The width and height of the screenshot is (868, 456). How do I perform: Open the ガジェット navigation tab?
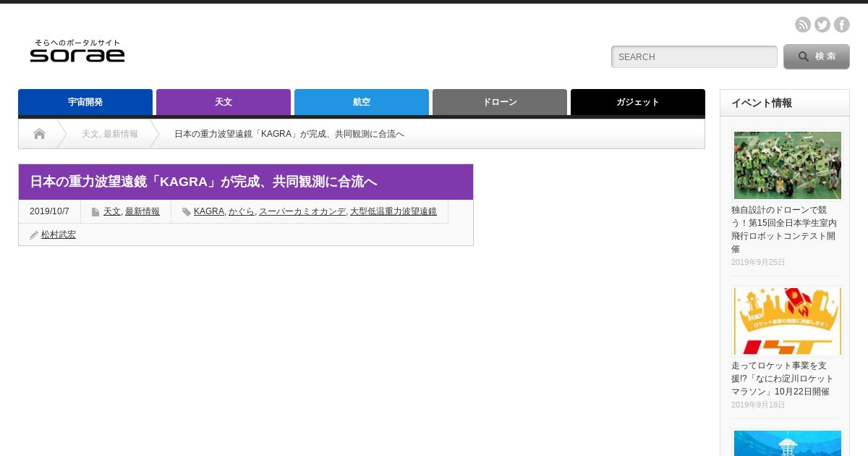638,102
